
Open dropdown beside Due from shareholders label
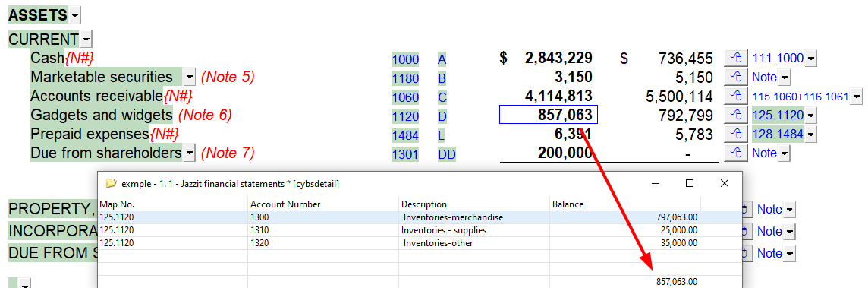coord(190,153)
